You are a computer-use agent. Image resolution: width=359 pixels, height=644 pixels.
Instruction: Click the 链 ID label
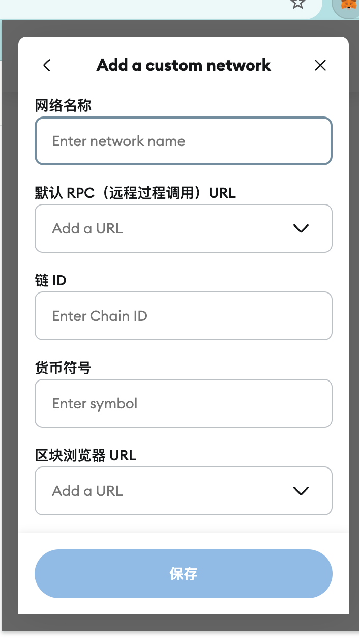click(51, 281)
